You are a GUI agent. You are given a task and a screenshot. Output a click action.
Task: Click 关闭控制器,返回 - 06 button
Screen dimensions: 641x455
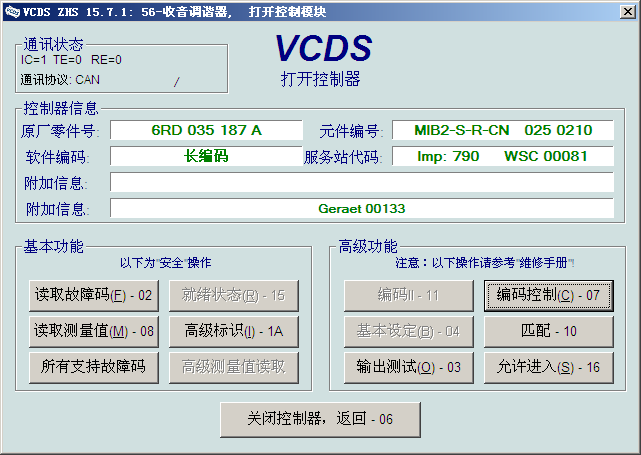pos(320,419)
